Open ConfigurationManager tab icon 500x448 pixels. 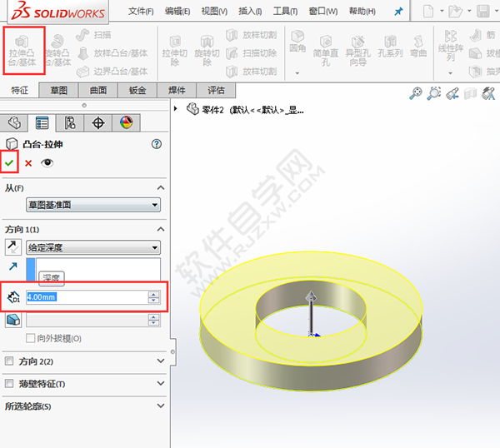coord(70,122)
